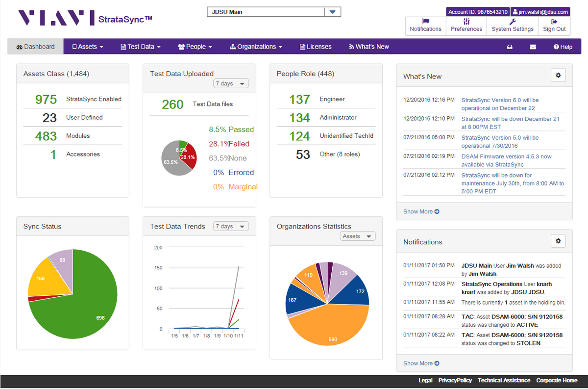Open the Notifications panel gear settings
This screenshot has width=588, height=389.
tap(558, 241)
